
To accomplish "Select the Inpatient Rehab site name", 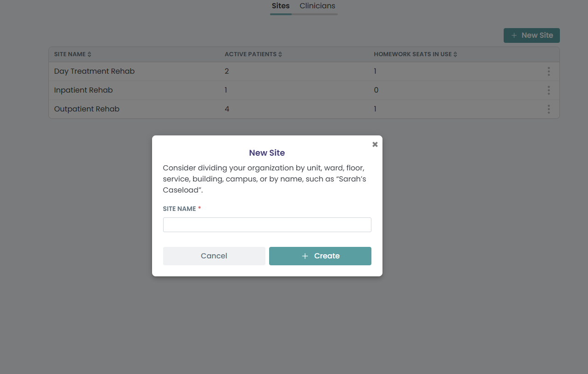I will 83,90.
